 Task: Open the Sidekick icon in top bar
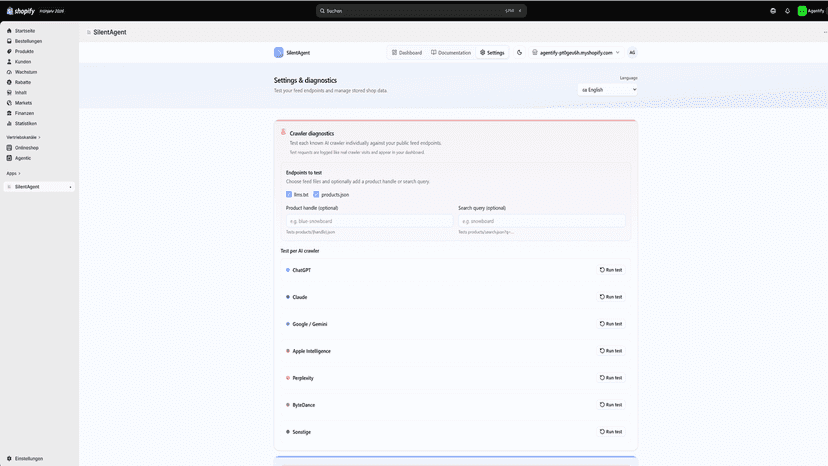pos(773,11)
